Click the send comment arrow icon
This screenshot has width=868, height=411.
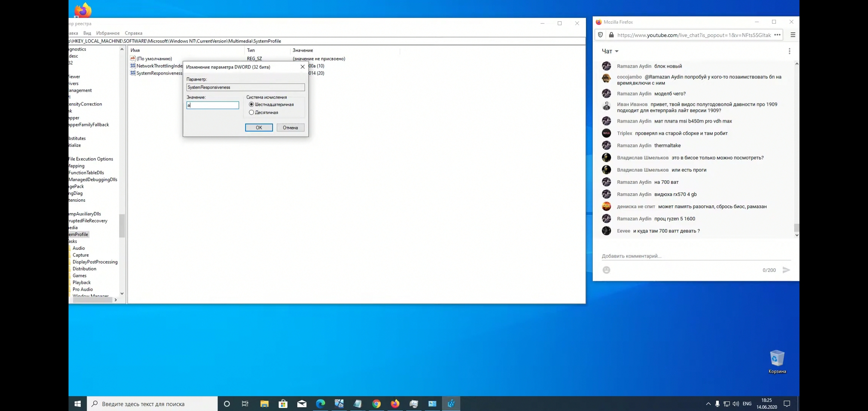pyautogui.click(x=786, y=270)
